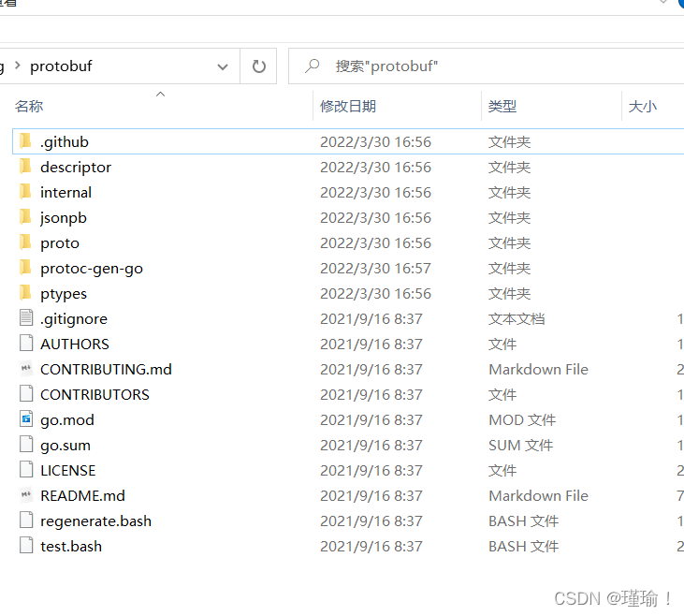Refresh the protobuf folder view
The height and width of the screenshot is (616, 684).
[258, 66]
